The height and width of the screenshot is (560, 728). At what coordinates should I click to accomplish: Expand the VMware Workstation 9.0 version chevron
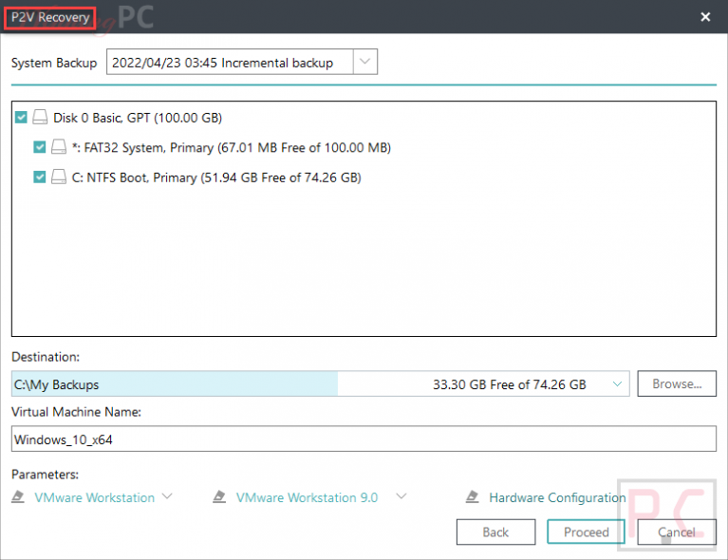coord(401,496)
